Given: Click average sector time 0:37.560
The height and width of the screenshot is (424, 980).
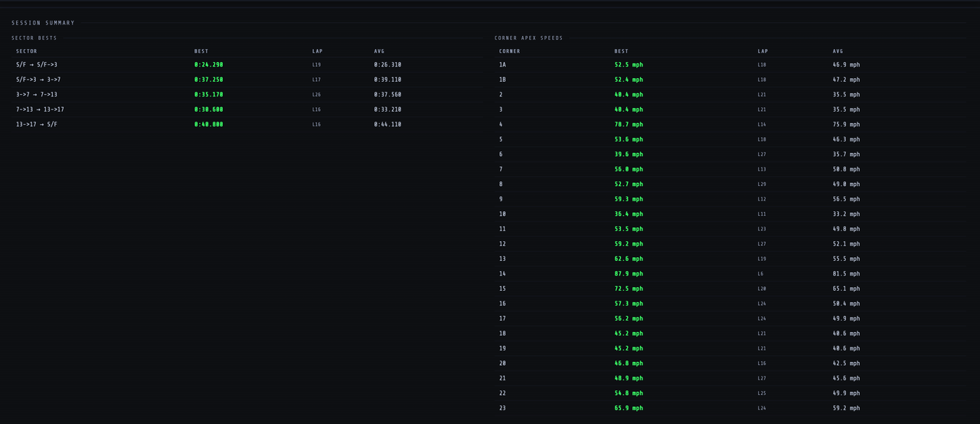Looking at the screenshot, I should [387, 95].
